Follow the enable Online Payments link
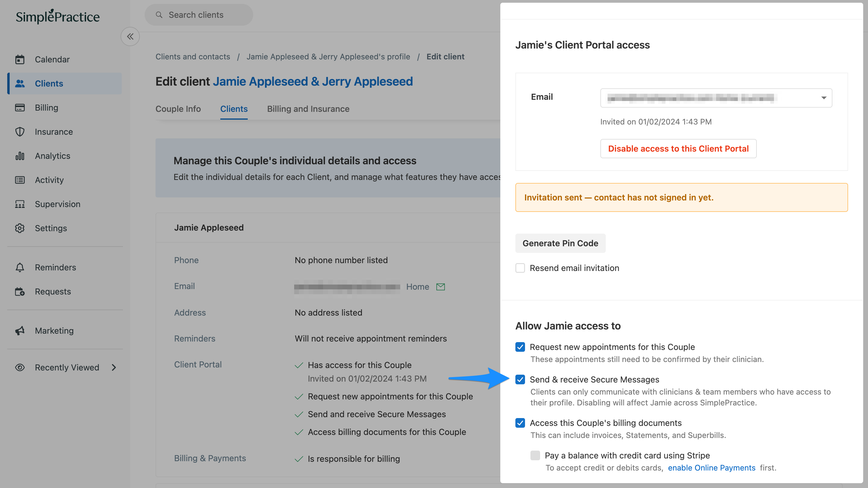 (x=711, y=468)
